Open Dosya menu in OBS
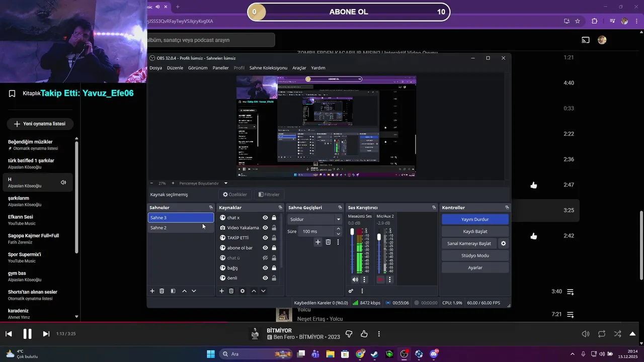Screen dimensions: 644x362 click(155, 68)
